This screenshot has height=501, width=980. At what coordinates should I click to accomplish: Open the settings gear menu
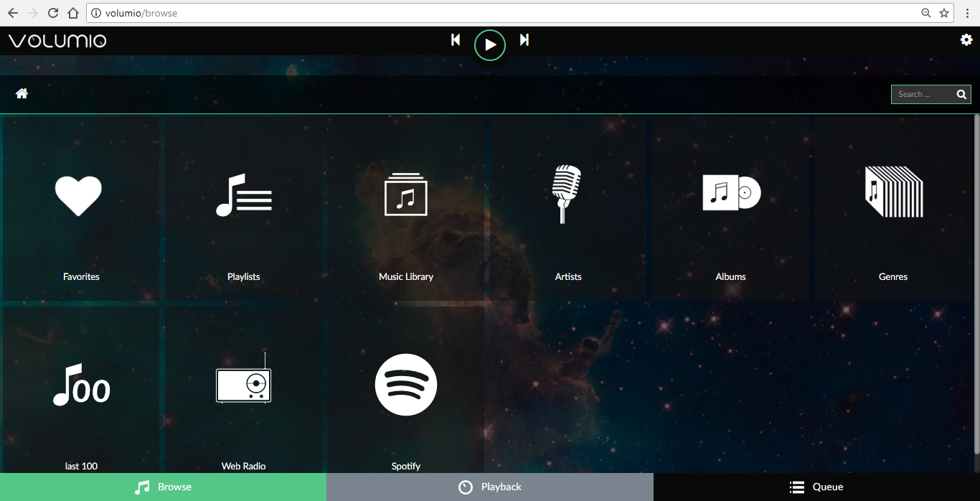pos(966,40)
